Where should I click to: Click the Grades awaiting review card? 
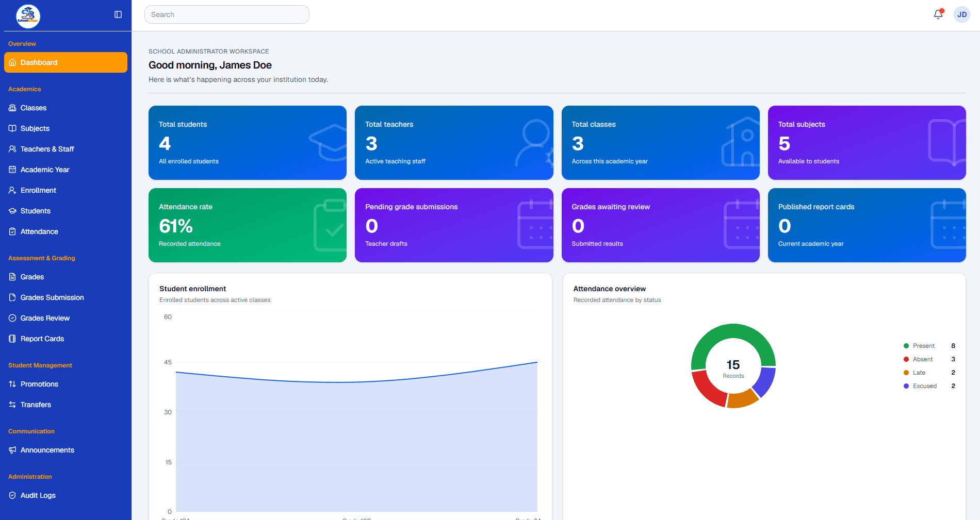click(660, 225)
